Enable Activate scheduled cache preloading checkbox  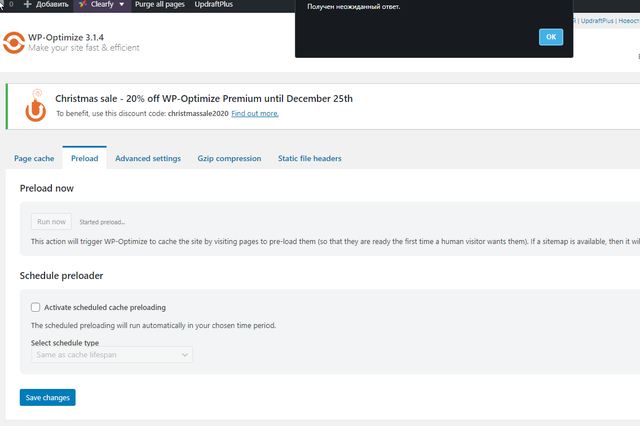point(36,307)
